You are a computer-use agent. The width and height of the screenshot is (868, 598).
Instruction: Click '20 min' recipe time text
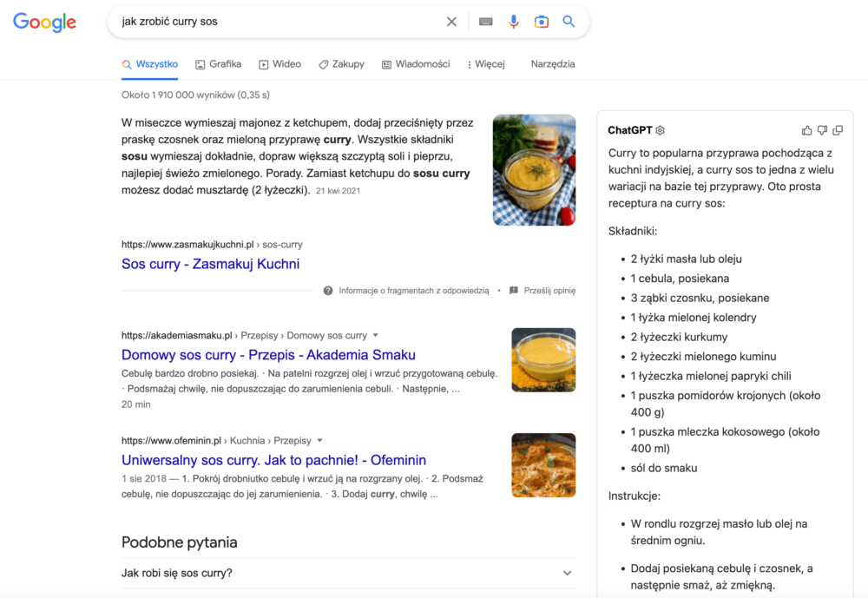pos(136,404)
